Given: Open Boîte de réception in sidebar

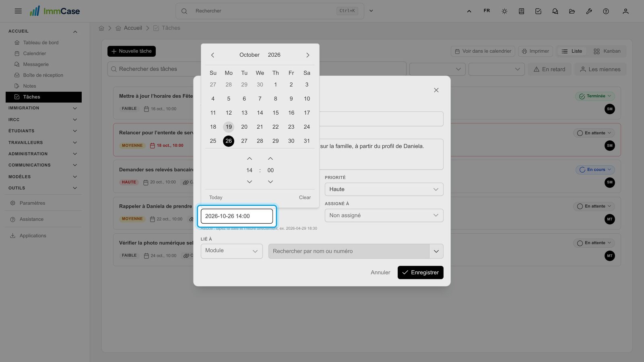Looking at the screenshot, I should click(43, 75).
